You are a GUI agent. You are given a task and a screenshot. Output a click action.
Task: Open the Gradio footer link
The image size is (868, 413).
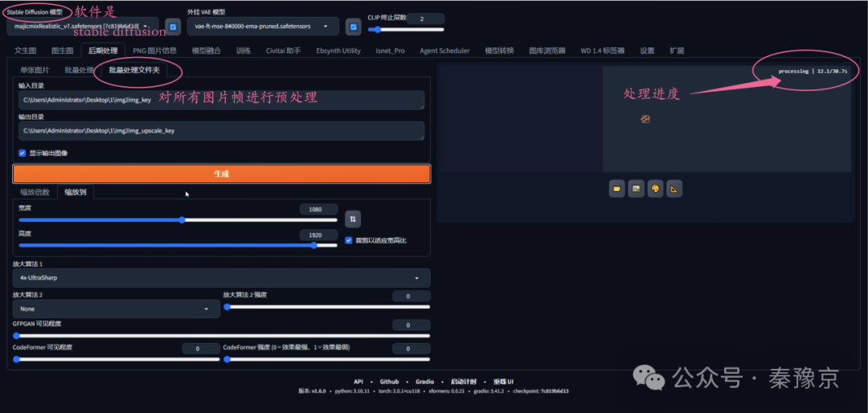click(425, 382)
